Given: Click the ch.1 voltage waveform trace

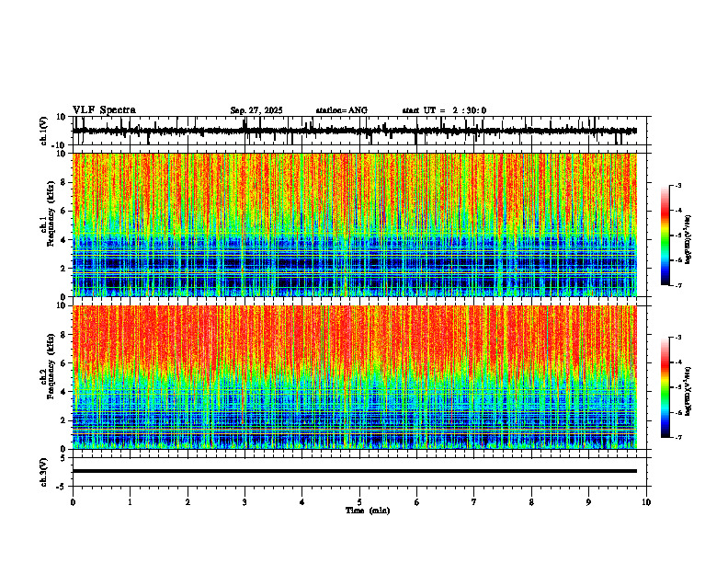Looking at the screenshot, I should pos(354,131).
